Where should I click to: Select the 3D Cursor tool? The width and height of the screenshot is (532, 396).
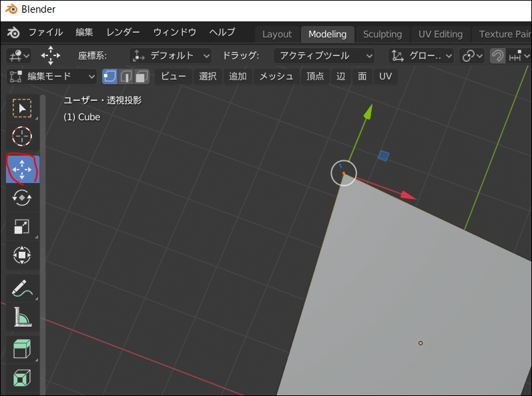coord(23,136)
